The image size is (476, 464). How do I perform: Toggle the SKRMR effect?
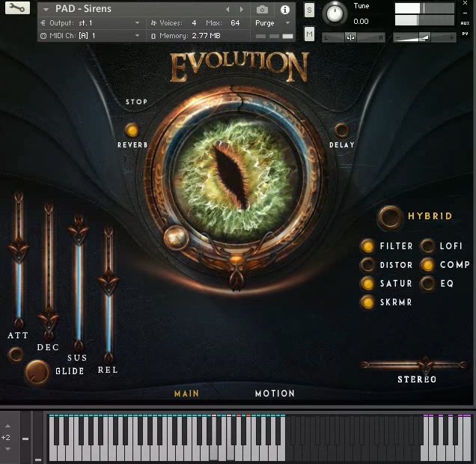[367, 302]
